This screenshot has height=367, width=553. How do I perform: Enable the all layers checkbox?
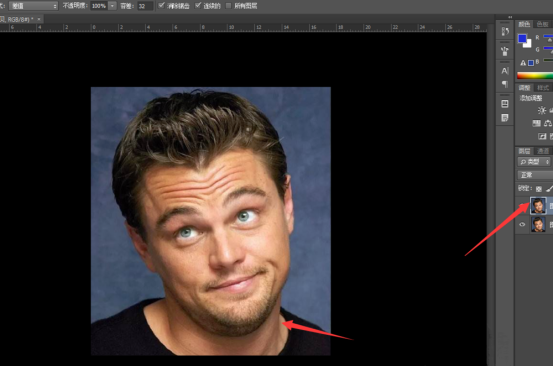coord(229,6)
